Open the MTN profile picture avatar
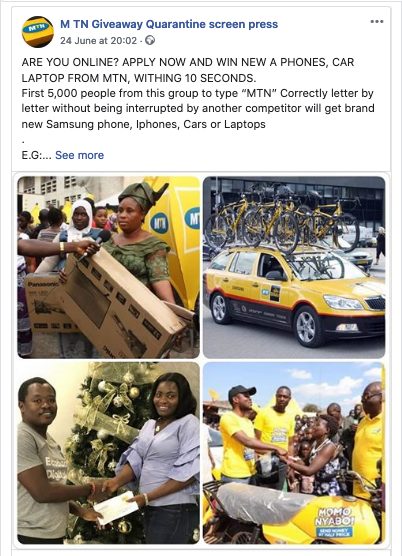 click(38, 32)
